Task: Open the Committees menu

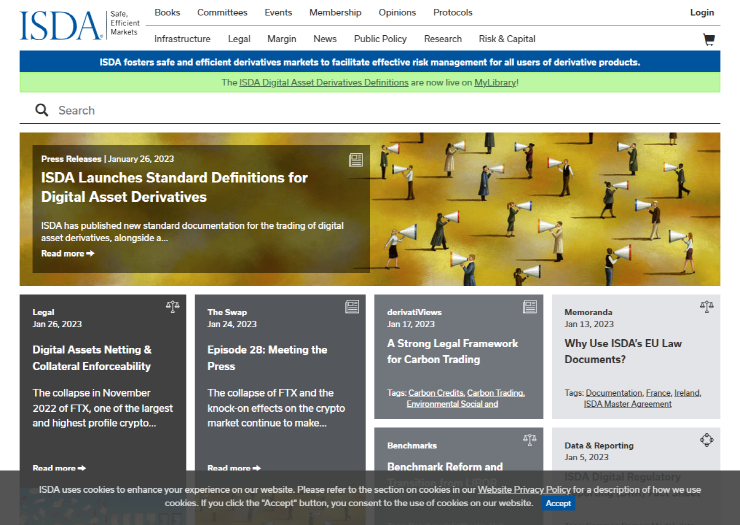Action: 222,13
